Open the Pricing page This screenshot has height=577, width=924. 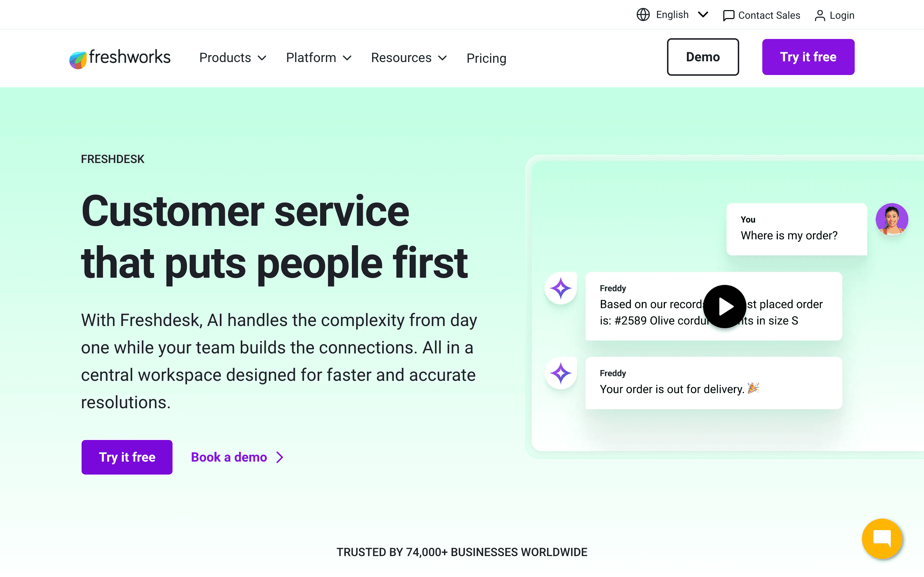486,58
